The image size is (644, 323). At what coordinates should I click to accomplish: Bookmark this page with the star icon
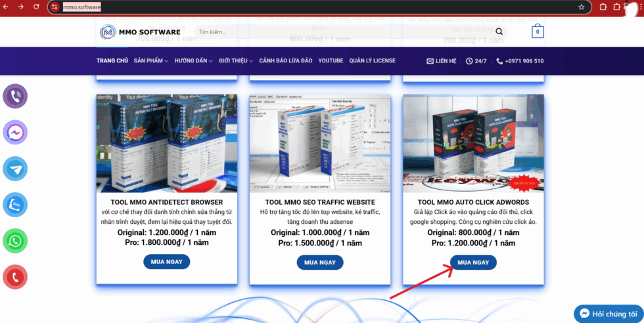tap(581, 7)
